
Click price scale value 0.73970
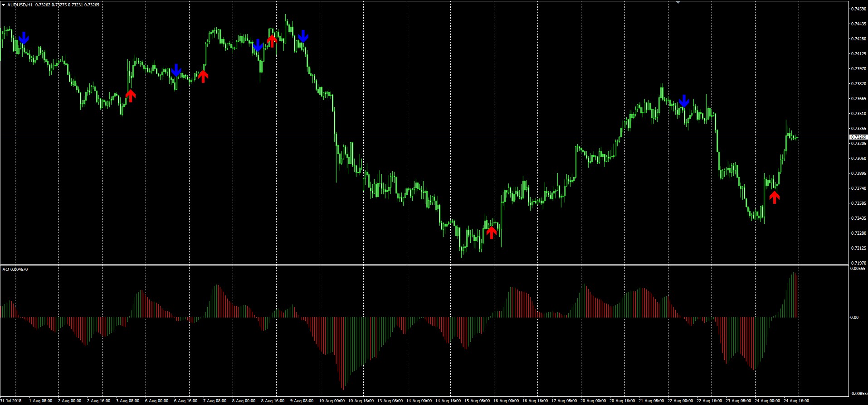point(859,68)
